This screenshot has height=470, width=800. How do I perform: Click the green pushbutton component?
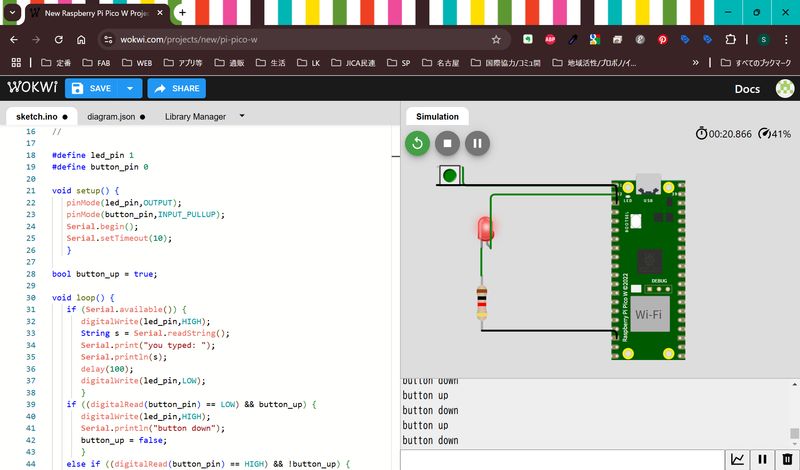[449, 175]
